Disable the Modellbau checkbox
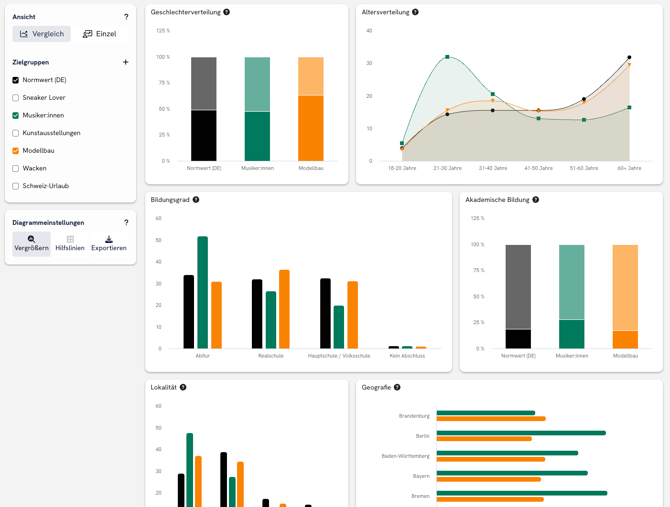Viewport: 670px width, 507px height. [16, 151]
